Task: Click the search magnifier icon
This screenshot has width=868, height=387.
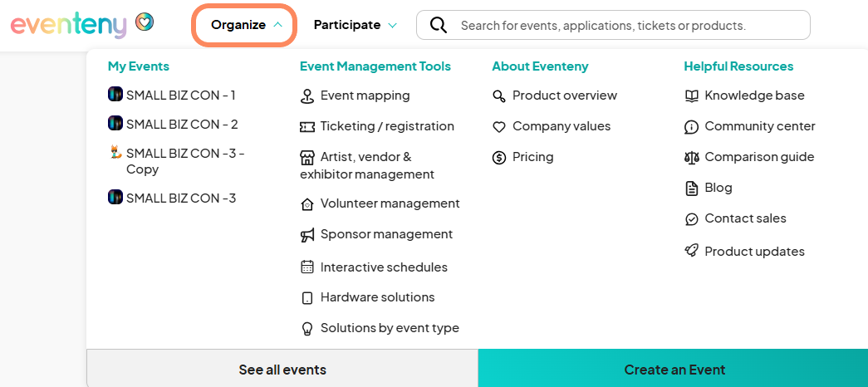Action: (x=438, y=25)
